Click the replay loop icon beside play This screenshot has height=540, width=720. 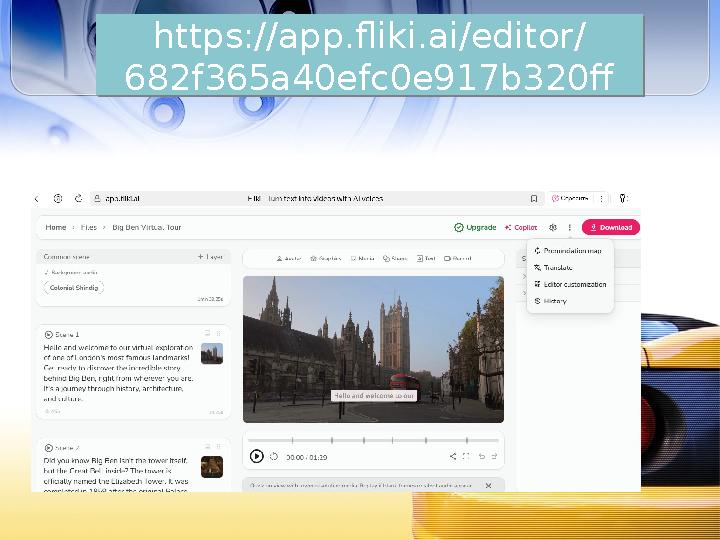pyautogui.click(x=274, y=456)
